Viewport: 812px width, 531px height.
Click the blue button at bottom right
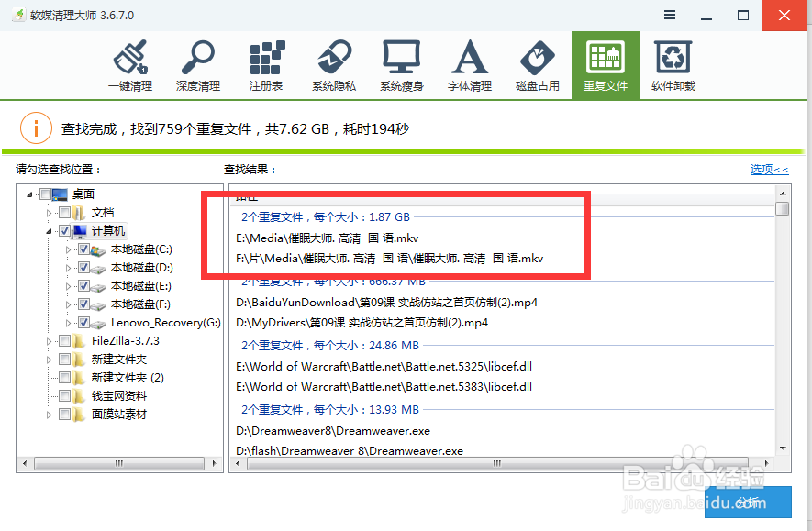748,503
